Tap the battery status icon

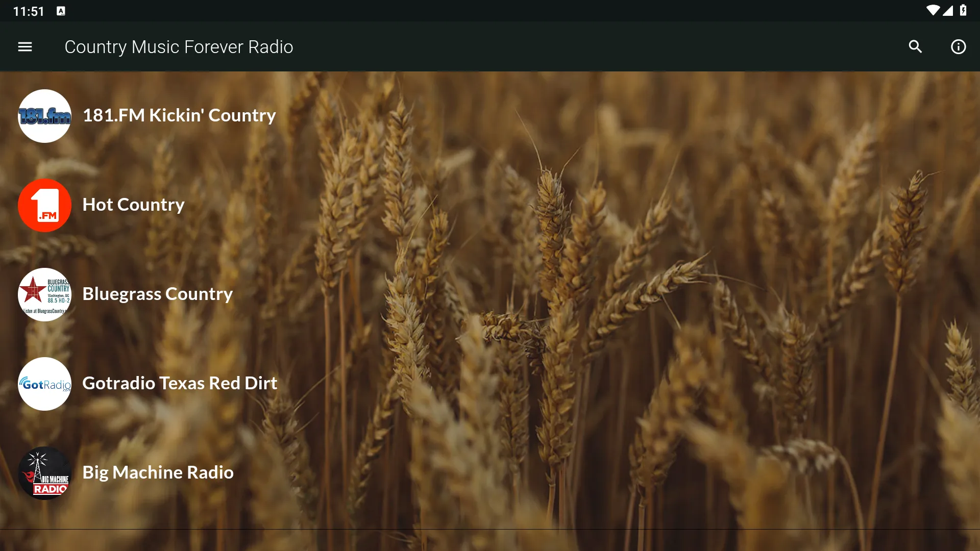pos(963,11)
